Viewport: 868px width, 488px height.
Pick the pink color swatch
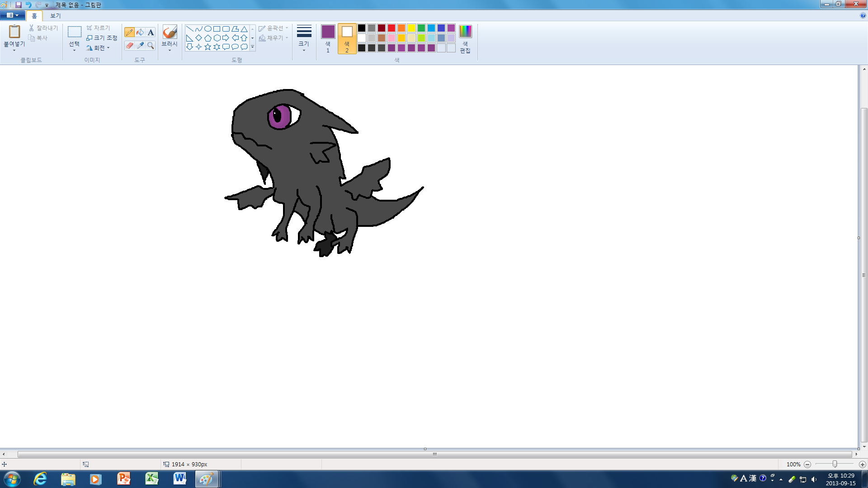tap(392, 38)
